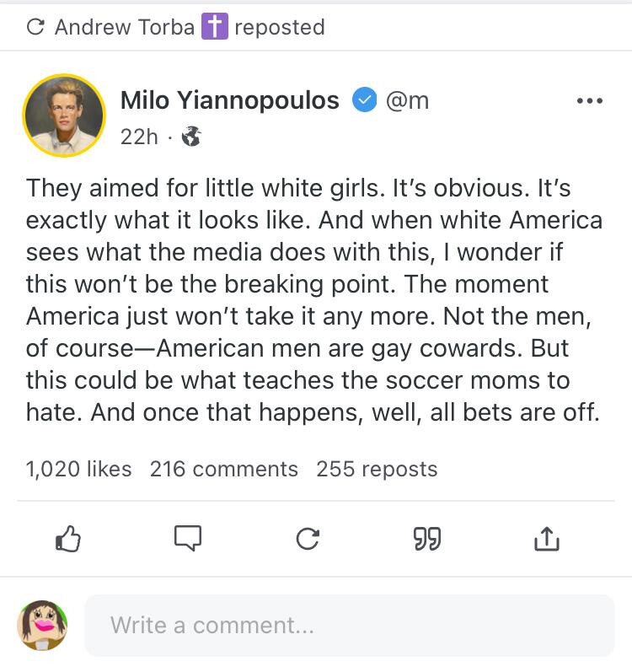Open the Andrew Torba reposter name link
The width and height of the screenshot is (632, 672).
click(x=126, y=27)
